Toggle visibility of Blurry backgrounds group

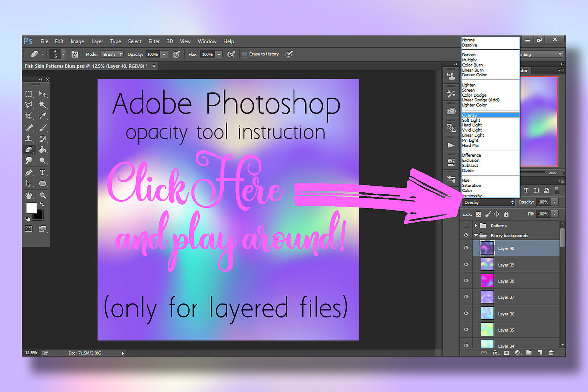[x=466, y=235]
